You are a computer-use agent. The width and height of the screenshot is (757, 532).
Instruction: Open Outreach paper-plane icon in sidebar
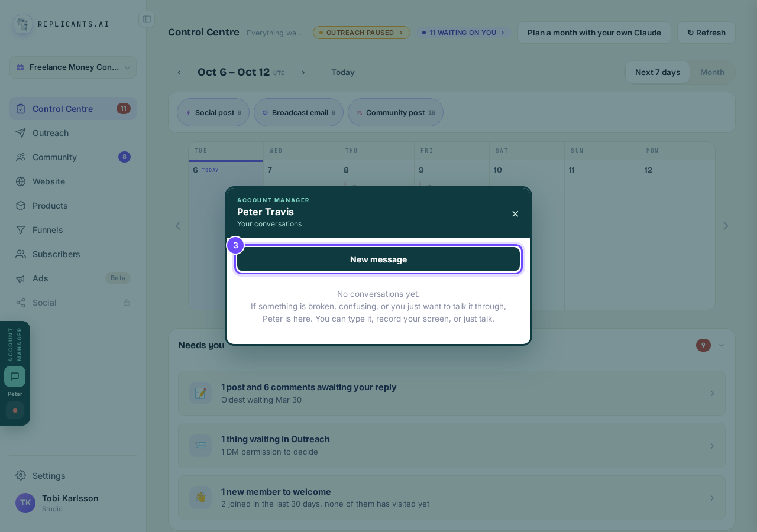(x=21, y=133)
